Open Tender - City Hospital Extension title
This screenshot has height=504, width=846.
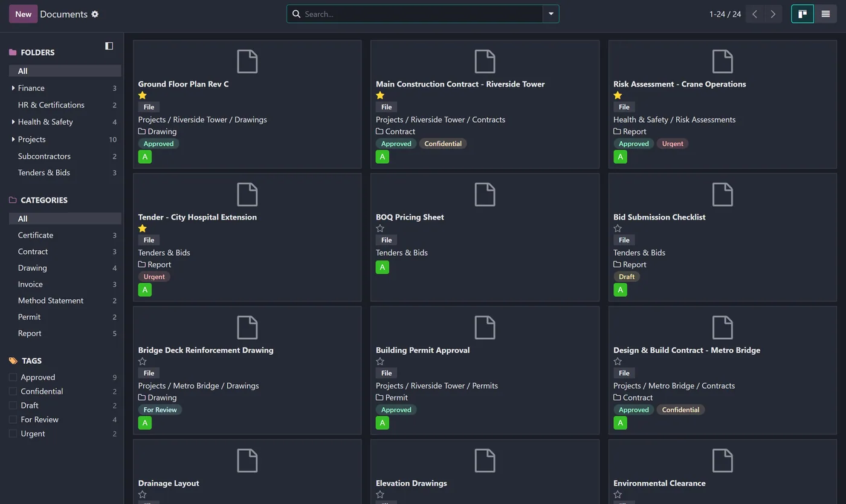(197, 217)
